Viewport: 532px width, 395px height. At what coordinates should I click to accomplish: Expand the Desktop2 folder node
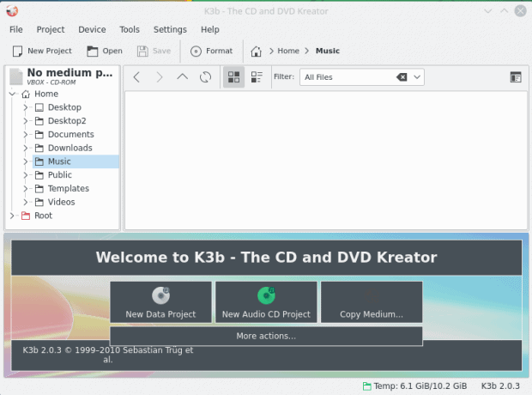point(26,121)
